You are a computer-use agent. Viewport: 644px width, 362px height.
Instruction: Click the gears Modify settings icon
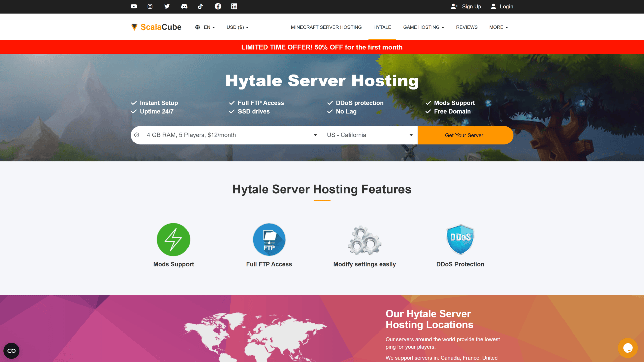click(365, 240)
